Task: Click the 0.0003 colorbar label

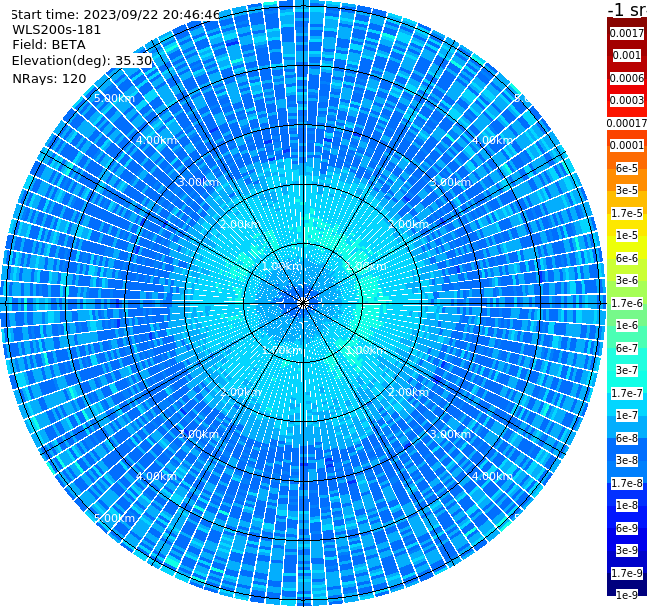Action: [627, 100]
